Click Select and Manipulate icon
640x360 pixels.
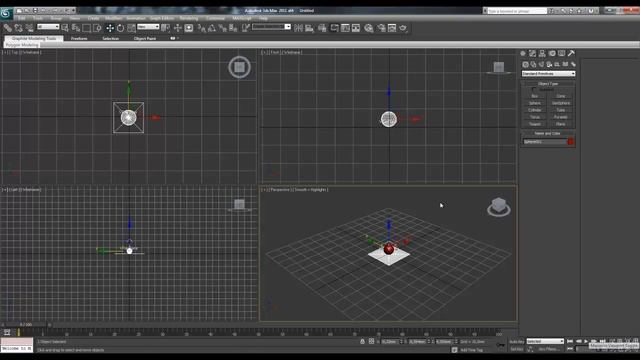coord(178,28)
